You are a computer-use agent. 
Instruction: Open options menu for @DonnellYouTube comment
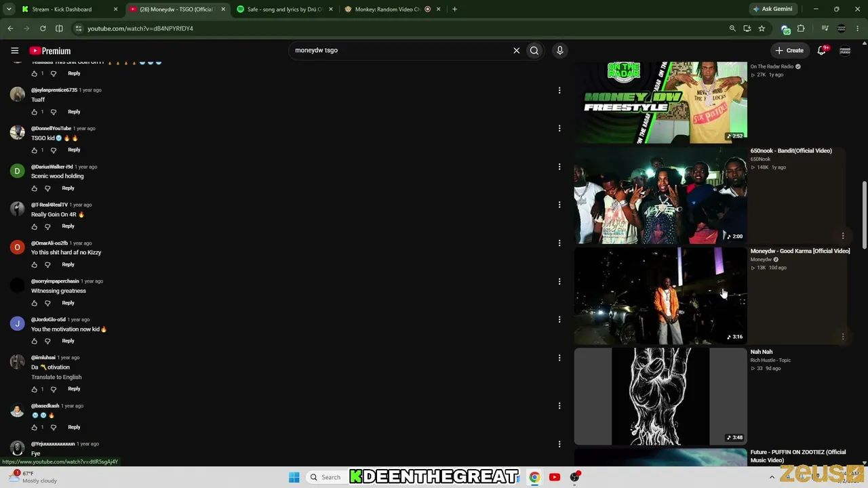point(559,128)
